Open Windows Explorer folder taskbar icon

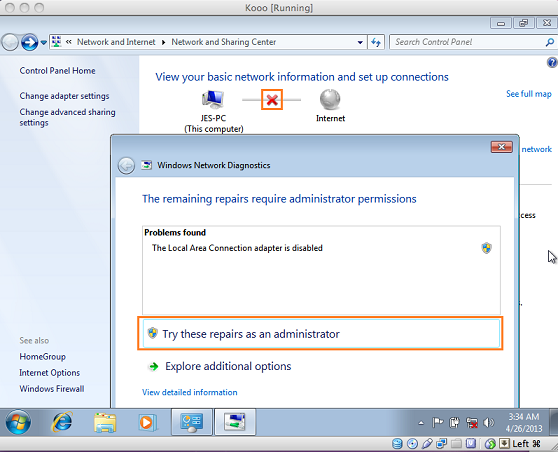click(x=105, y=423)
